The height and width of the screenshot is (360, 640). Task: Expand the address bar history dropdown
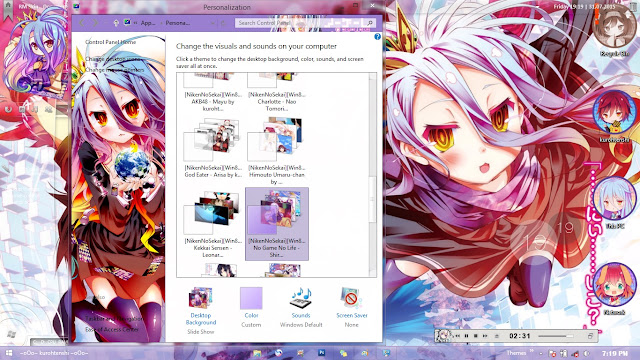212,23
